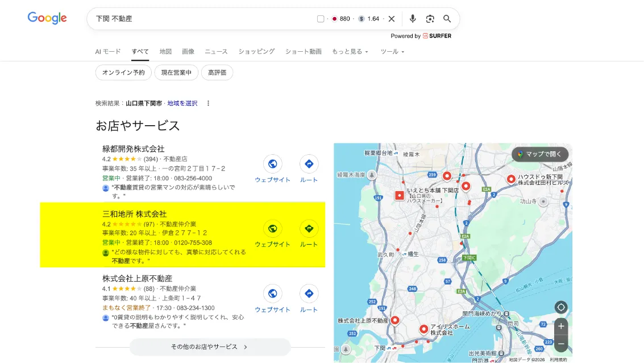Switch to the 地図 tab
644x363 pixels.
coord(165,51)
